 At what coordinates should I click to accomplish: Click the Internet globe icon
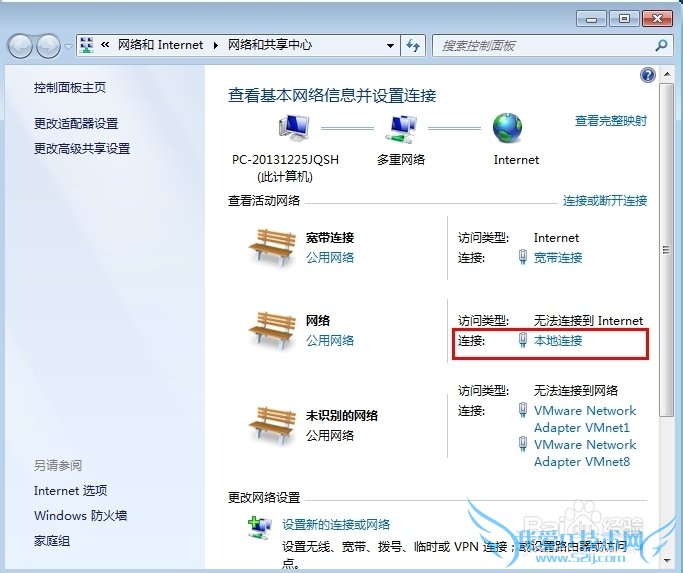click(x=507, y=128)
